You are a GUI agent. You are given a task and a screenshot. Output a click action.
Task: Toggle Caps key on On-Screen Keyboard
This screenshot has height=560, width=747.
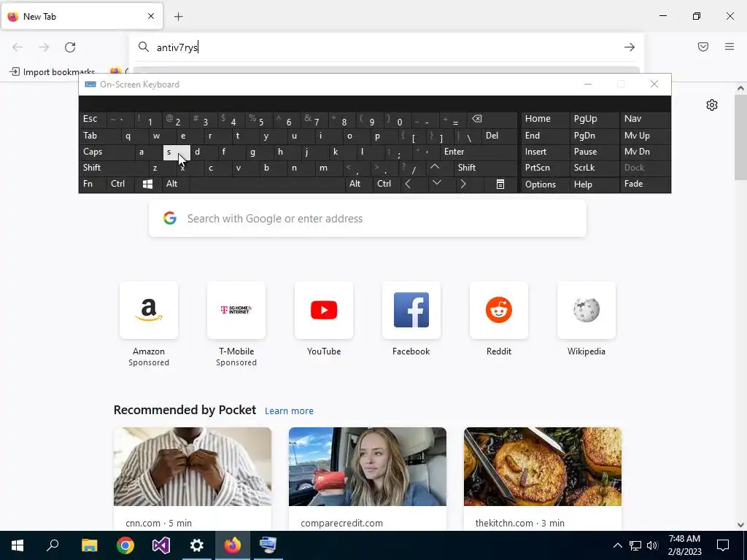click(x=107, y=152)
